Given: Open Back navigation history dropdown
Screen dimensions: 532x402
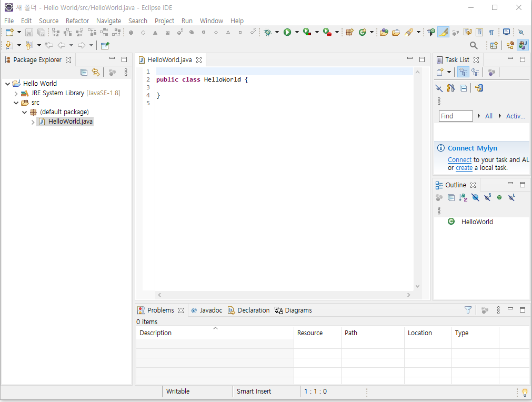Looking at the screenshot, I should (x=71, y=45).
